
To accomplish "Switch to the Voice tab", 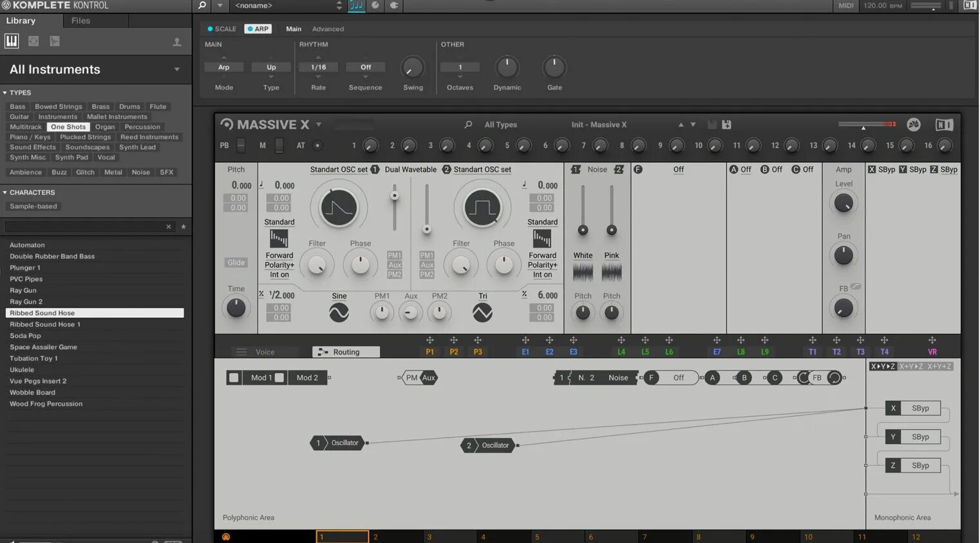I will (265, 352).
